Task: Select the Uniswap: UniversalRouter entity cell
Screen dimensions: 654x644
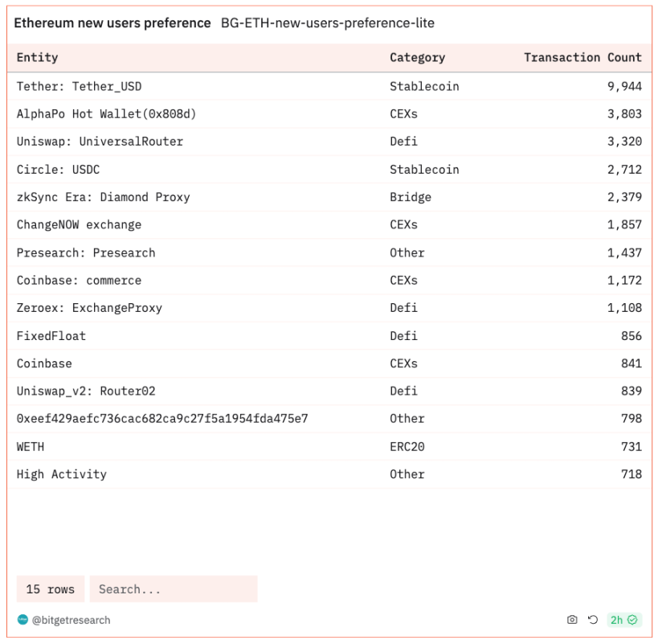Action: 100,142
